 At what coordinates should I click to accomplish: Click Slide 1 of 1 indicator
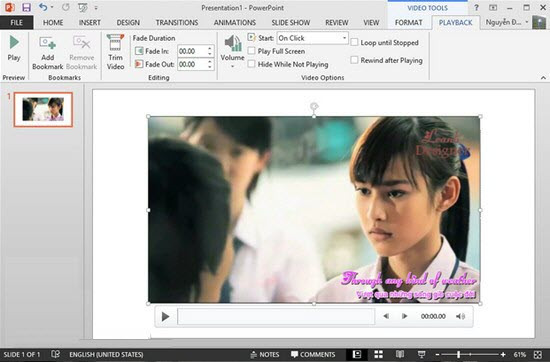22,355
